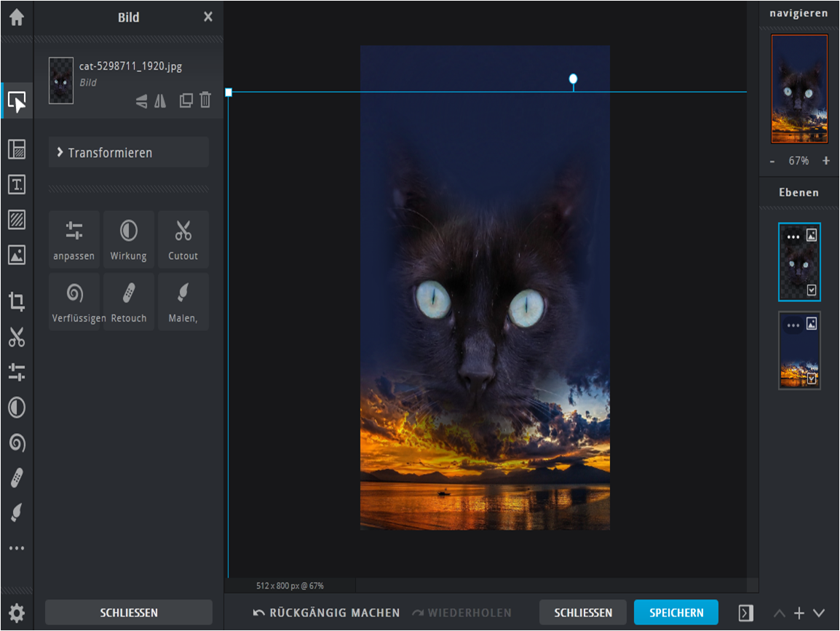This screenshot has height=631, width=840.
Task: Collapse the right sidebar with panel arrow icon
Action: [x=745, y=613]
